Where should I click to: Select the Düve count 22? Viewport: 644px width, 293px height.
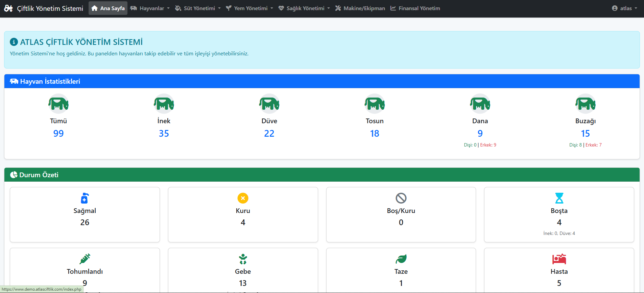pos(269,133)
